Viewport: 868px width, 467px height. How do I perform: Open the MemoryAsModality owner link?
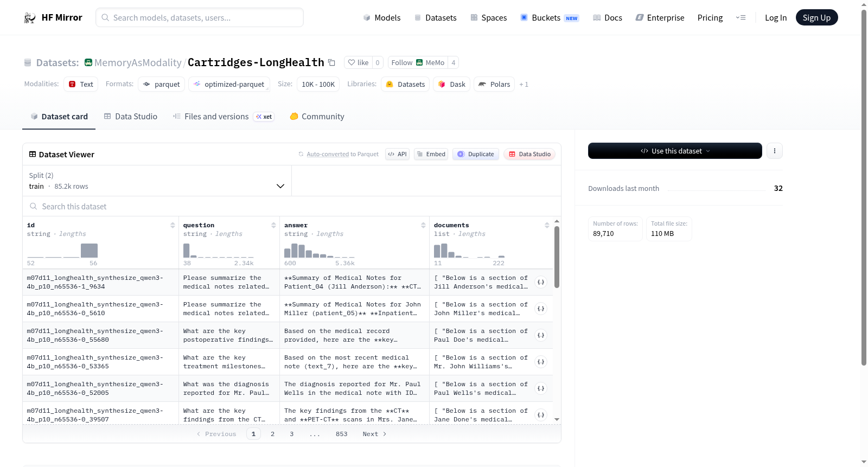(138, 62)
